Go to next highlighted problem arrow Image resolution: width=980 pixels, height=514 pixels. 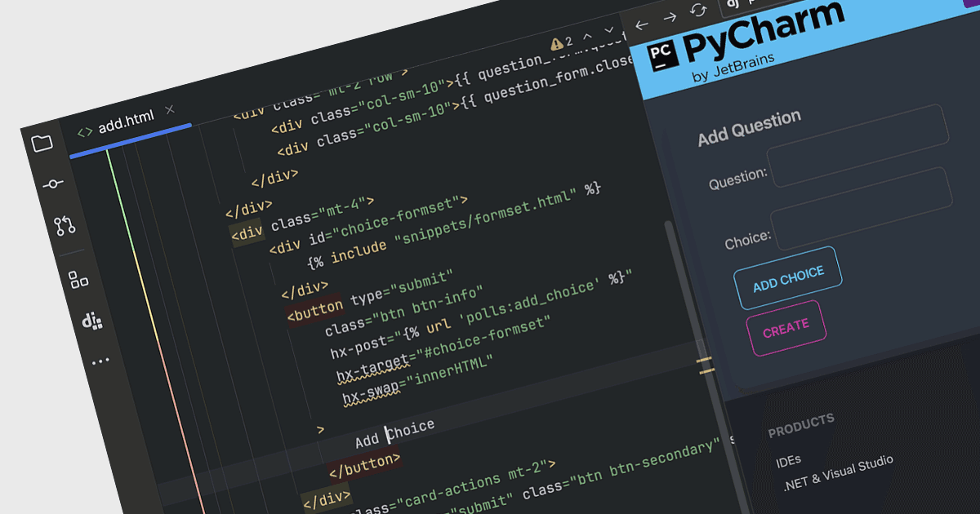[x=608, y=31]
